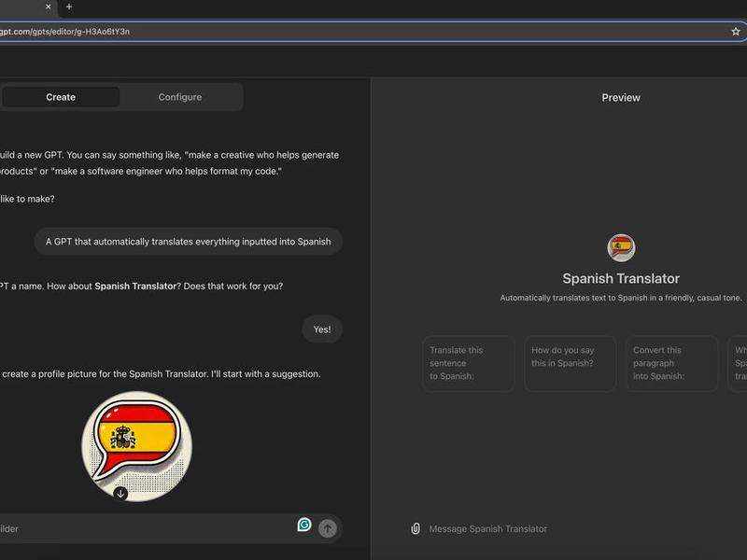The height and width of the screenshot is (560, 747).
Task: Click bold 'Spanish Translator' in builder reply
Action: pyautogui.click(x=135, y=287)
